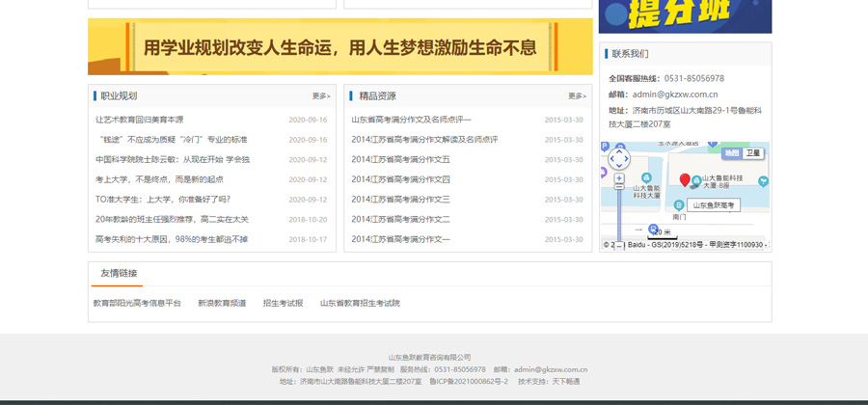The image size is (868, 405).
Task: Open 更多 for 职业规划 section
Action: (321, 95)
